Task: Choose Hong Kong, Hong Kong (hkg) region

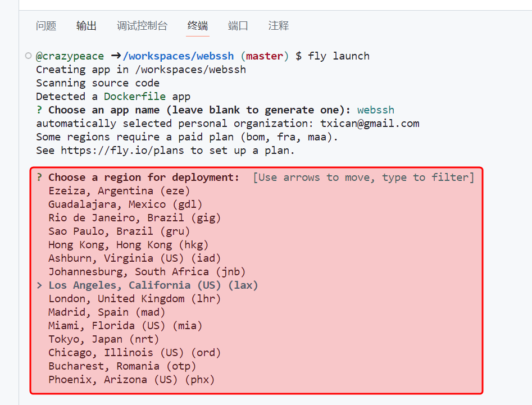Action: tap(128, 245)
